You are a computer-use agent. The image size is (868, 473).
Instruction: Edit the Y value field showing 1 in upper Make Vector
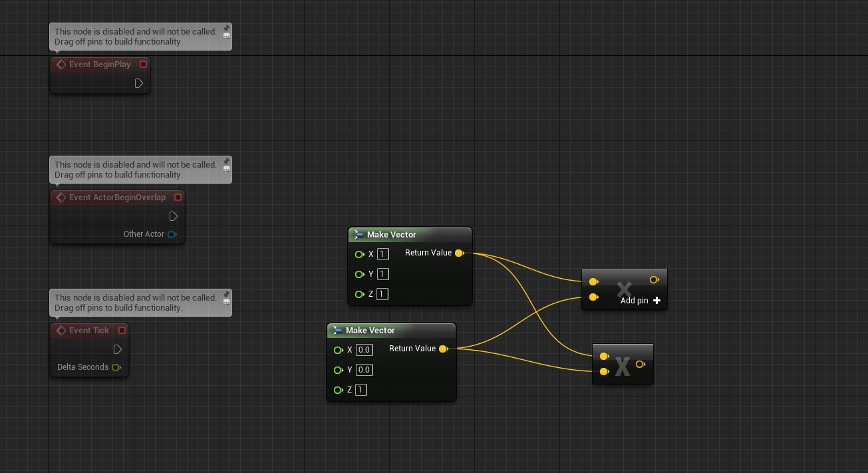click(382, 273)
